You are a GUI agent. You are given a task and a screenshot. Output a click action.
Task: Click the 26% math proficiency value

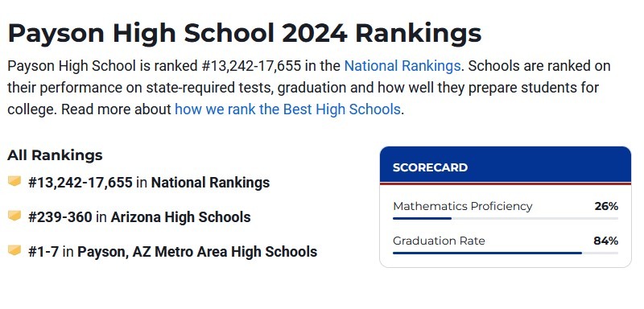pyautogui.click(x=606, y=206)
